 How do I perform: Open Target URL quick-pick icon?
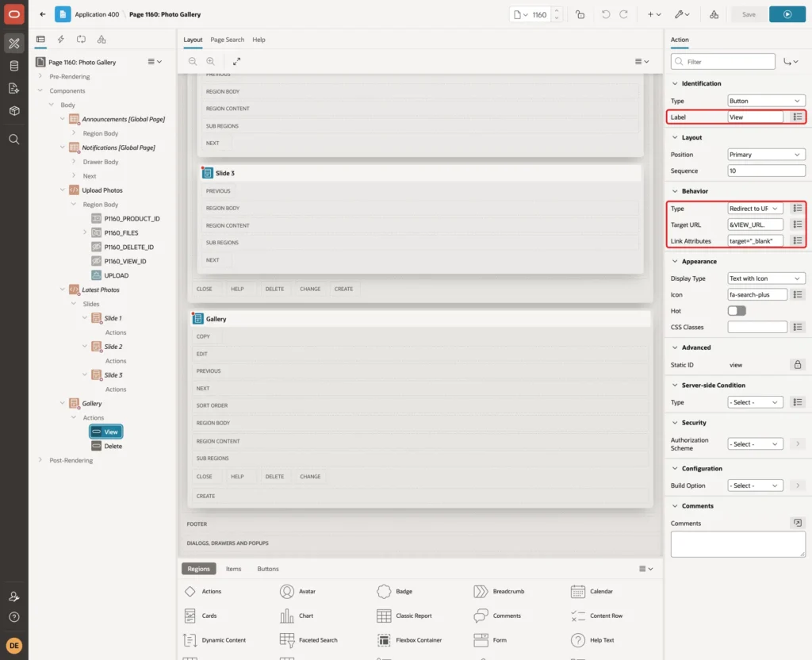pyautogui.click(x=798, y=224)
